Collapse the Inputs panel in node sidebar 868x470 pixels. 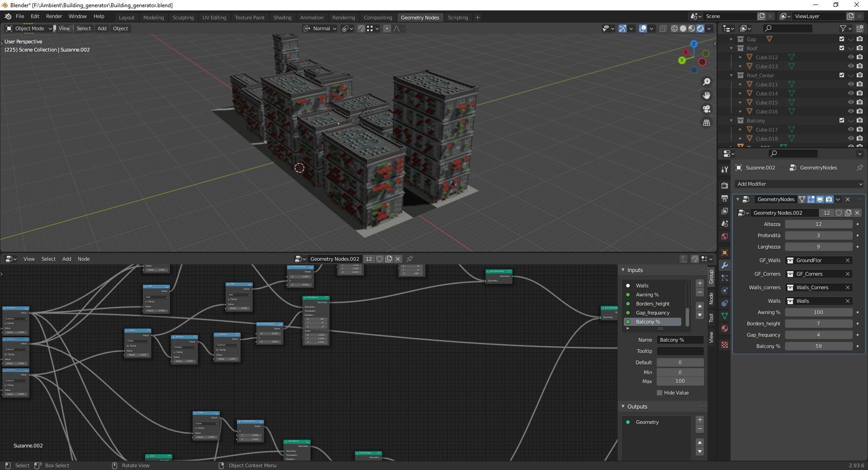click(623, 270)
